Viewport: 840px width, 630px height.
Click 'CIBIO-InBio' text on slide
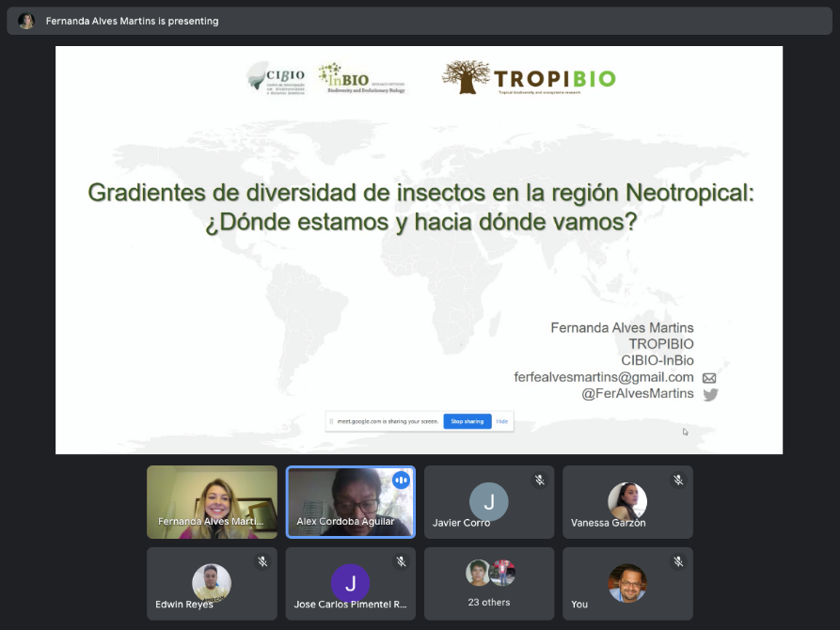(658, 360)
